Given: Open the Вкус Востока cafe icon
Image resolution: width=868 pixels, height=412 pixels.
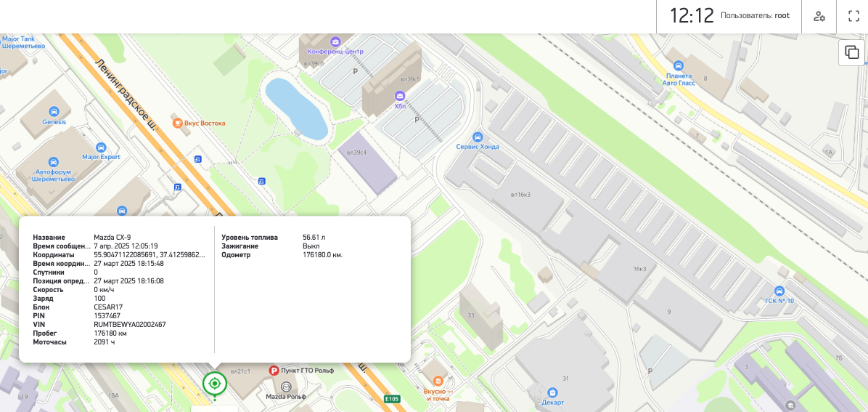Looking at the screenshot, I should 178,123.
